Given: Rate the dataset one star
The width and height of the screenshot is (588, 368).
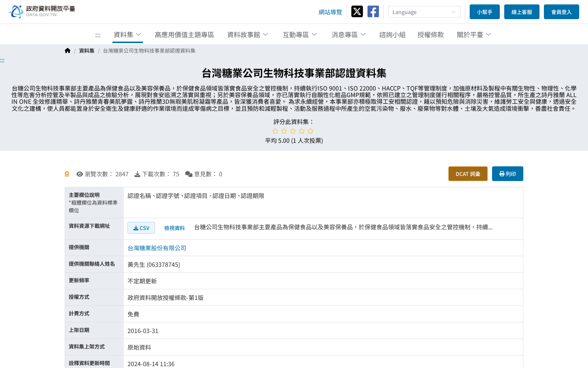Looking at the screenshot, I should coord(275,131).
